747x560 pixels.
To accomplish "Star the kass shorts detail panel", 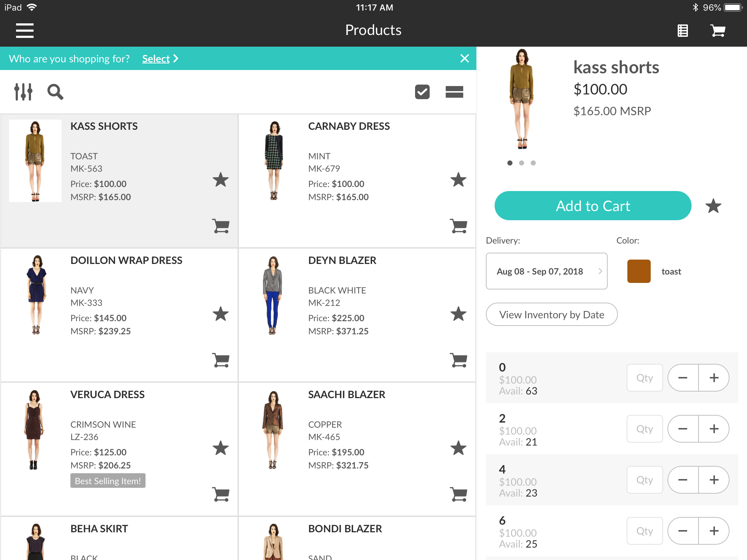I will [713, 206].
